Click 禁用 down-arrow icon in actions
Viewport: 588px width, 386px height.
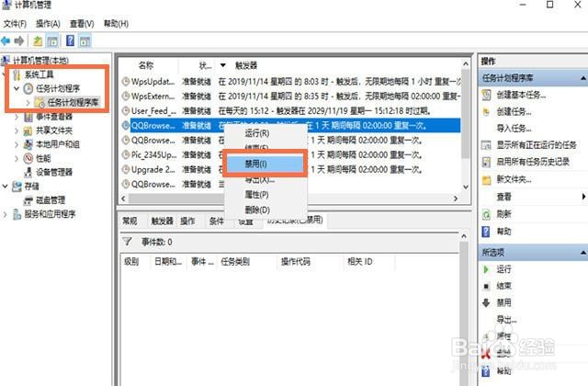(486, 302)
